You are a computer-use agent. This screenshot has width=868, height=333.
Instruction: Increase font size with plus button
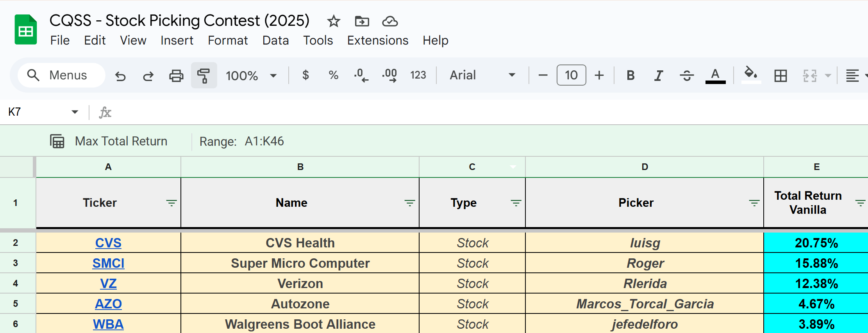coord(599,75)
